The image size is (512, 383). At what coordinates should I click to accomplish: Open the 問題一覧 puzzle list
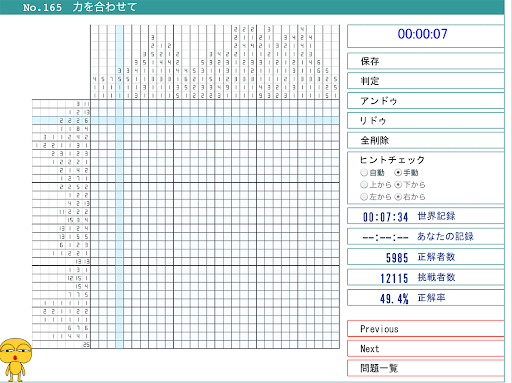coord(426,368)
